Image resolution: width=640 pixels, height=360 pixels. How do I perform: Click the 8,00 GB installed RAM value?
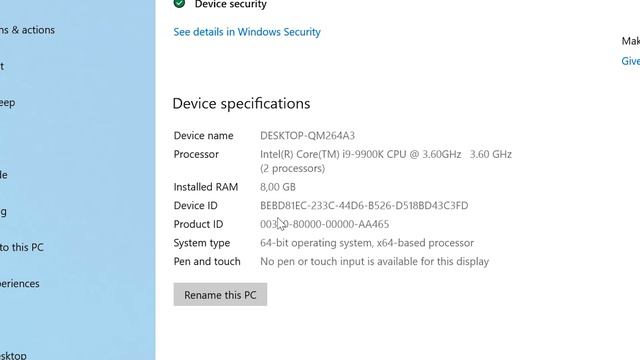point(278,187)
